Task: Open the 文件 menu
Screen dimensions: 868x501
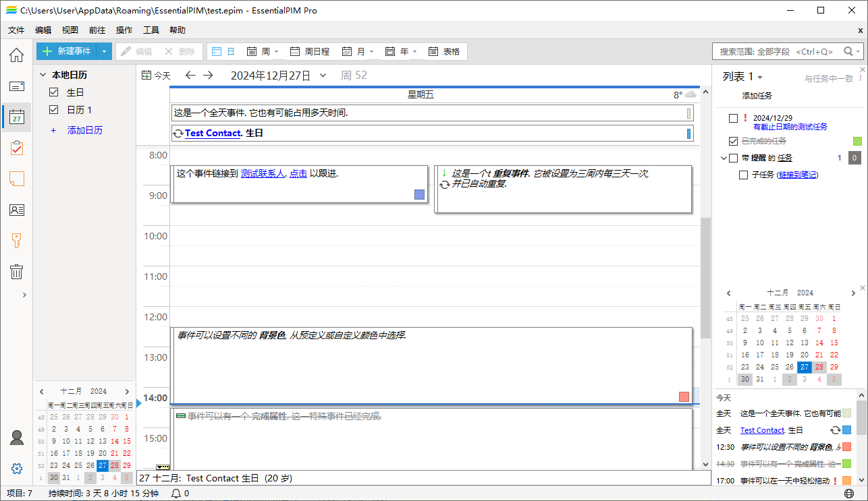Action: tap(16, 30)
